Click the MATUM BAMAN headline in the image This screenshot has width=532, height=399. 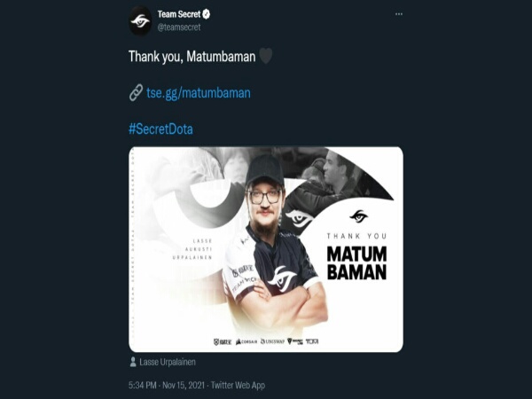point(356,263)
